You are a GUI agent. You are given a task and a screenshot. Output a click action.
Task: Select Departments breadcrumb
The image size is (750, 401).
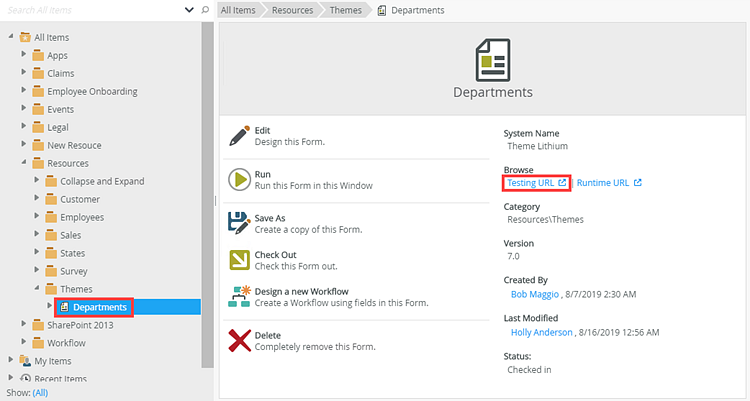418,10
